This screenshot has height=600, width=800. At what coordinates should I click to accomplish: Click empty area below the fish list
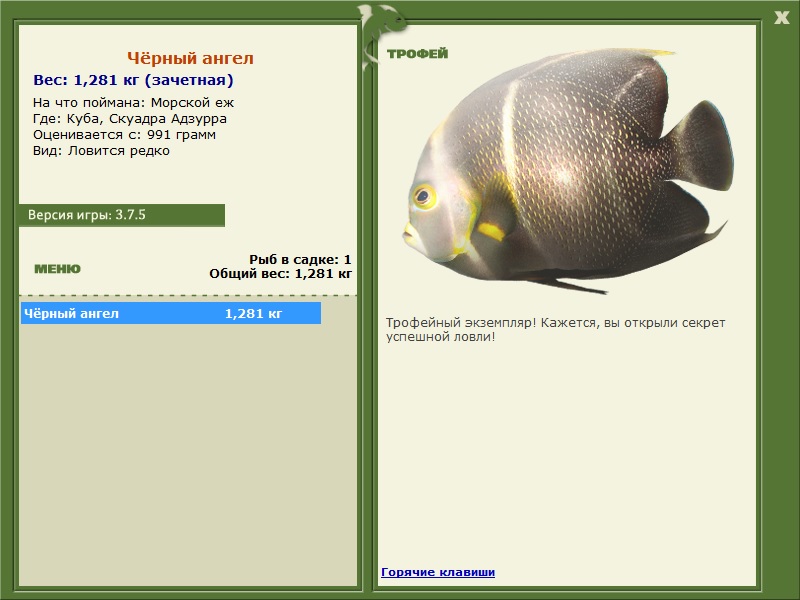tap(188, 454)
